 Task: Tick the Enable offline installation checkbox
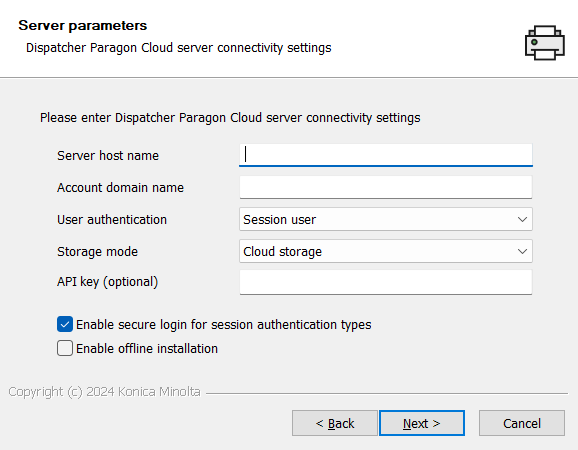click(x=65, y=348)
